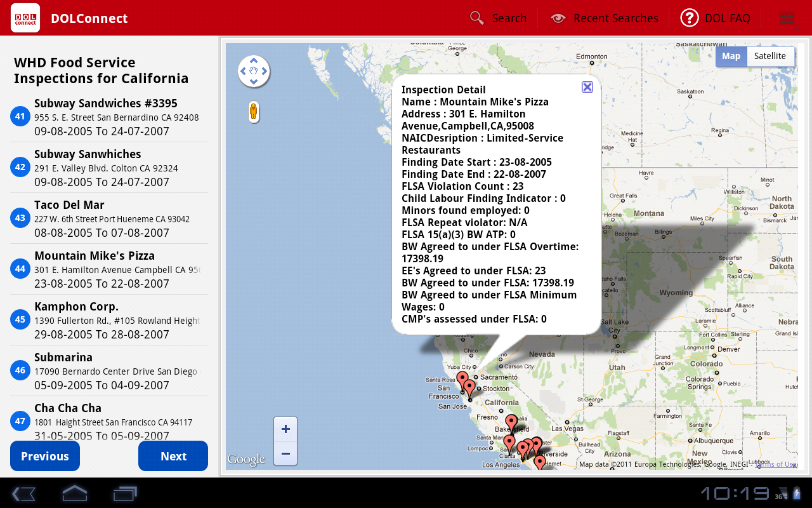Select Subway Sanwhiches entry
The height and width of the screenshot is (508, 812).
(x=109, y=168)
